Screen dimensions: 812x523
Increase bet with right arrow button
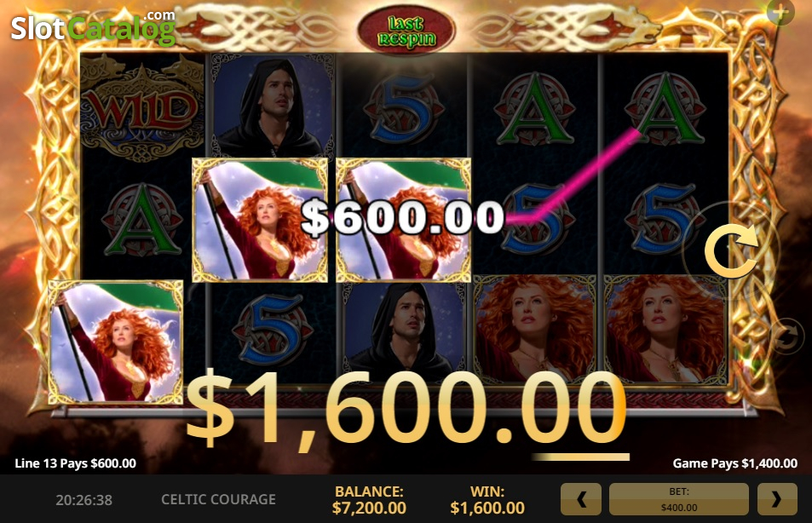tap(777, 499)
